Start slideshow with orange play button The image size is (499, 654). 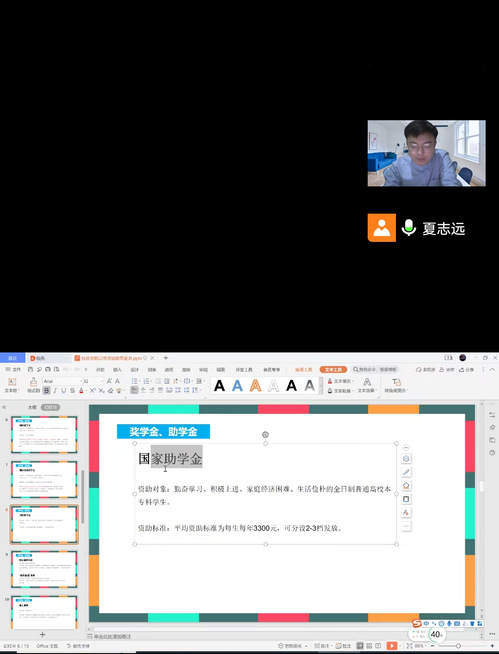(391, 646)
